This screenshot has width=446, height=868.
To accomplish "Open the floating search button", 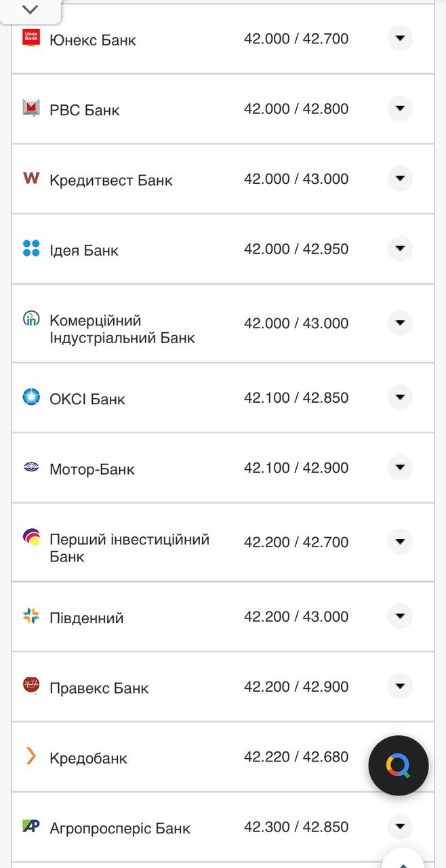I will [398, 765].
